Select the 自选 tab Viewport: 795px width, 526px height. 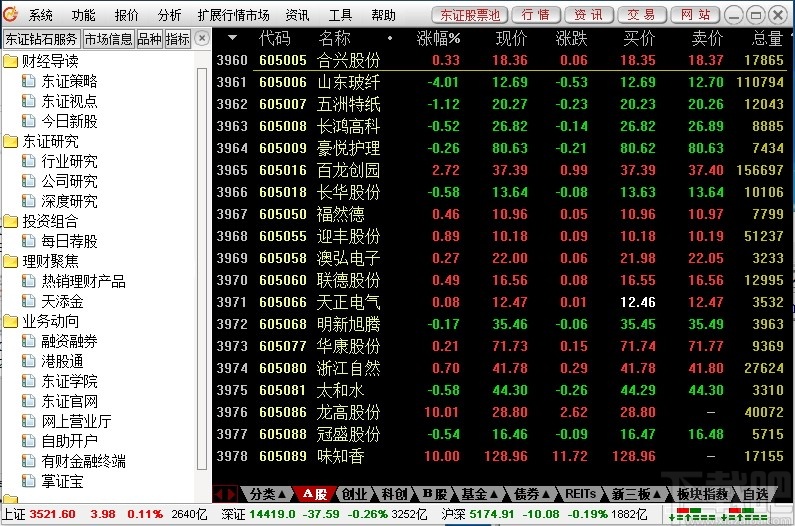click(755, 494)
